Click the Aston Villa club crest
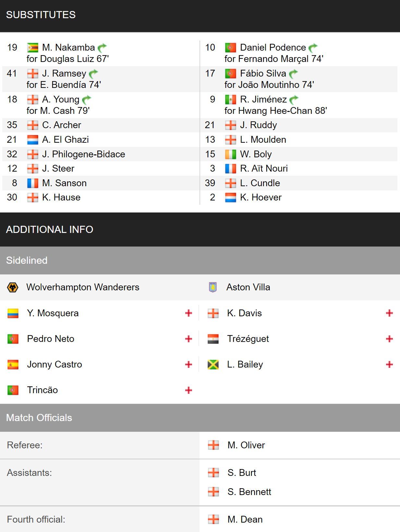400x532 pixels. pyautogui.click(x=213, y=287)
